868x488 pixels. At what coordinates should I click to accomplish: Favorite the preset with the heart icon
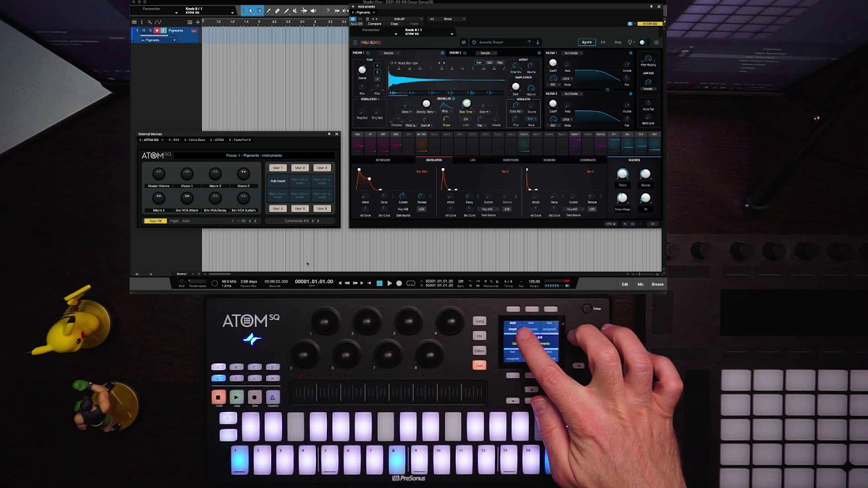(x=474, y=43)
